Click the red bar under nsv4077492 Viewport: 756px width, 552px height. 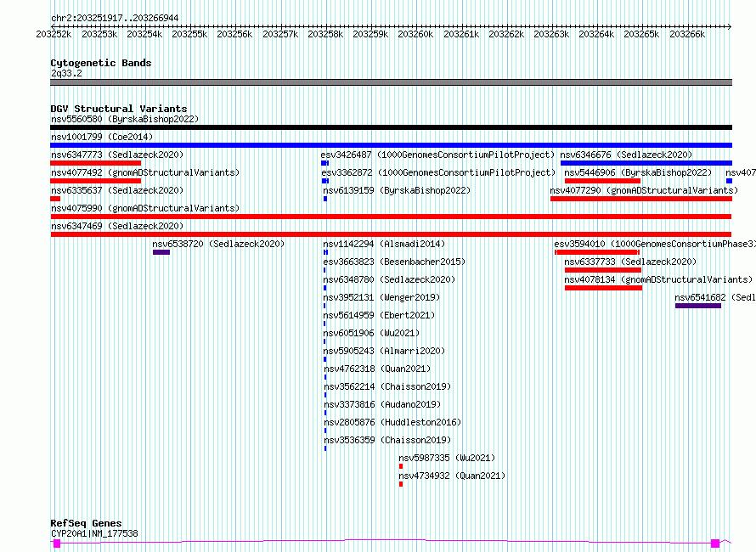(95, 181)
